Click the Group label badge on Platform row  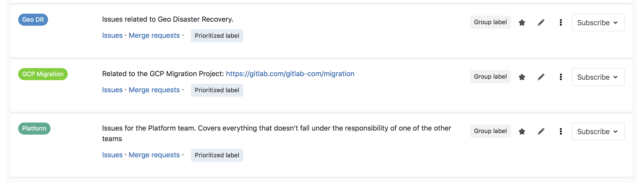pyautogui.click(x=490, y=131)
